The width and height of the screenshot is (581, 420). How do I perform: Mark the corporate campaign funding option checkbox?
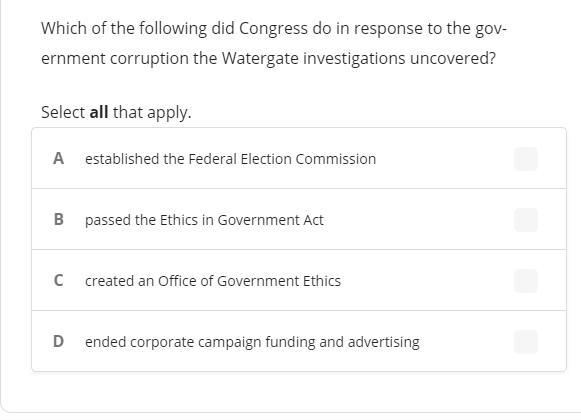[x=526, y=342]
